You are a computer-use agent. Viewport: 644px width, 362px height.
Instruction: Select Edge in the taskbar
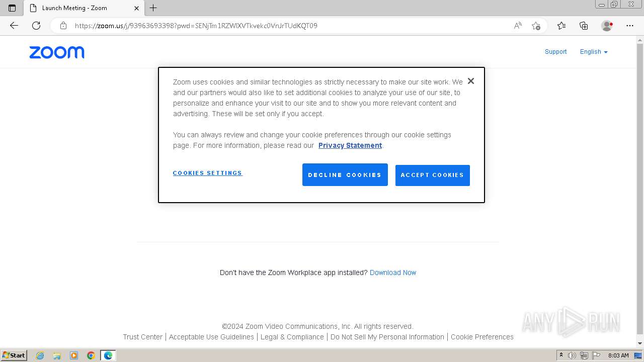(108, 355)
